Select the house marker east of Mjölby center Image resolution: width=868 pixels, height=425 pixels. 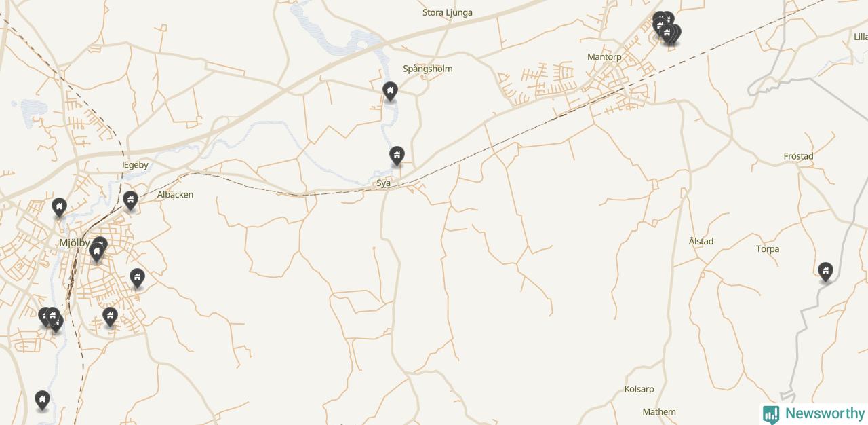(x=138, y=278)
